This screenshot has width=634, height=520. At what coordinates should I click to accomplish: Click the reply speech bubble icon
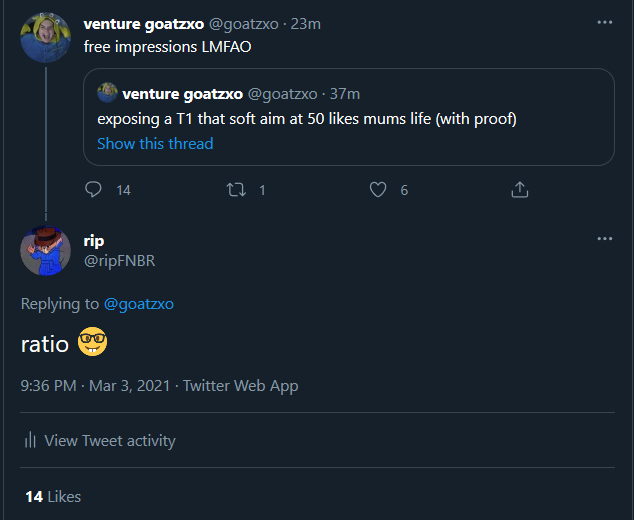(94, 189)
